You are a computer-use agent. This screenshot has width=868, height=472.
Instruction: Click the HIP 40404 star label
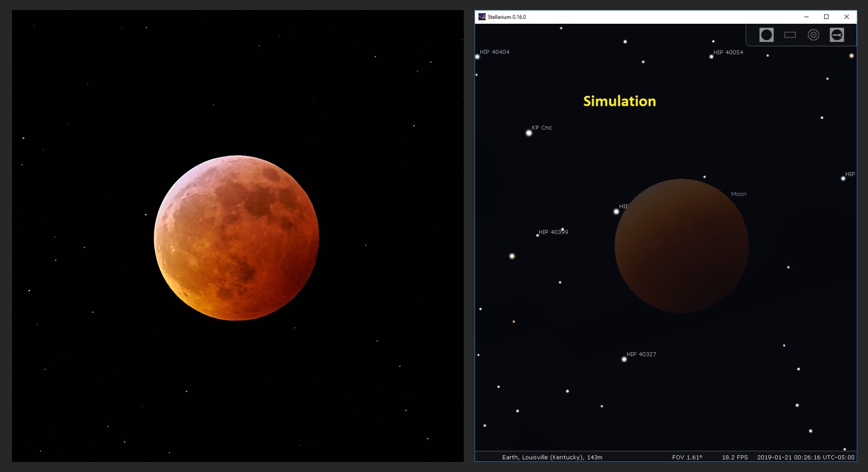[x=495, y=52]
